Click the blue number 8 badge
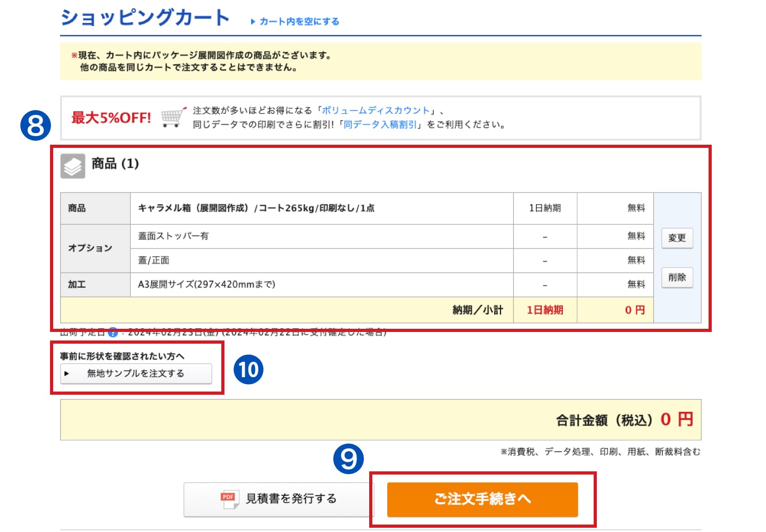The height and width of the screenshot is (532, 766). (35, 126)
